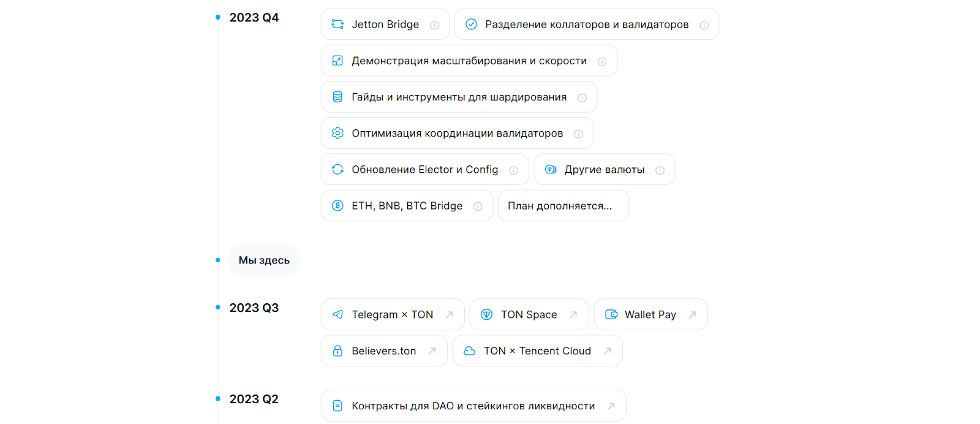Open Обновление Elector и Config card

coord(425,169)
